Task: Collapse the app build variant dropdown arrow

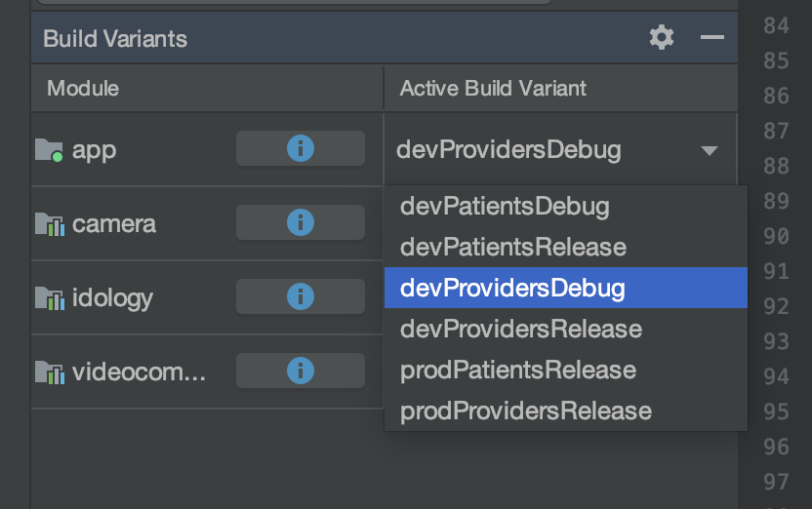Action: (x=710, y=150)
